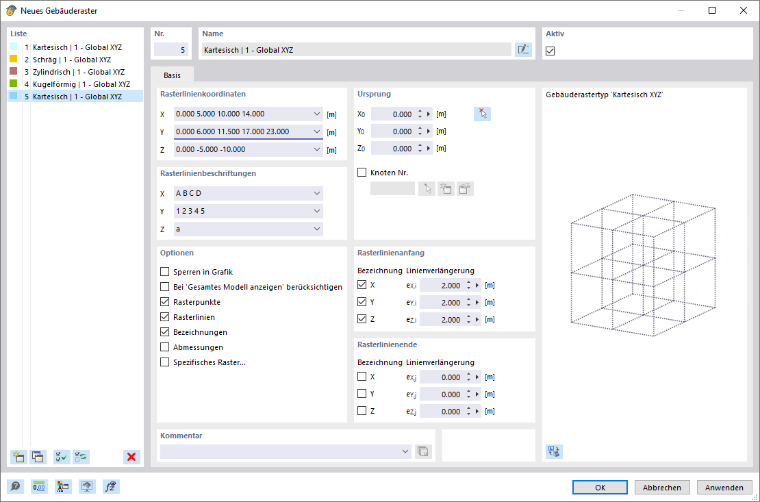Click the copy building grid icon below Liste
Screen dimensions: 760x502
(x=38, y=457)
